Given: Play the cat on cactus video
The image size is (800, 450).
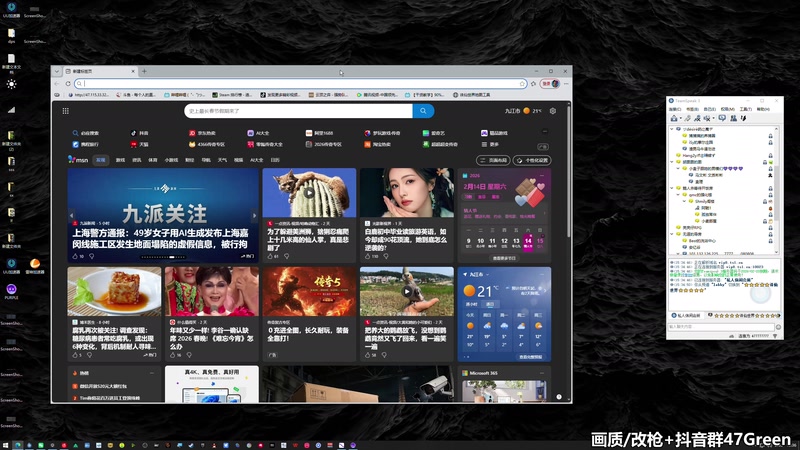Looking at the screenshot, I should click(x=309, y=193).
